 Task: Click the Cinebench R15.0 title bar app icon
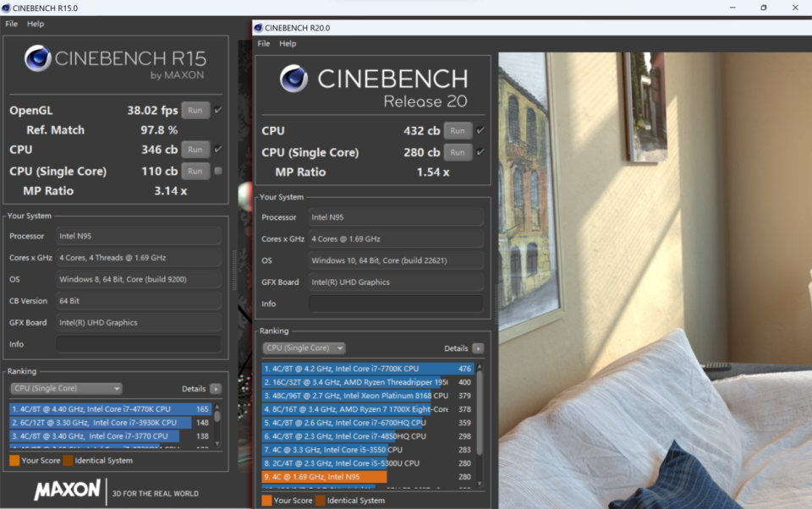point(6,8)
